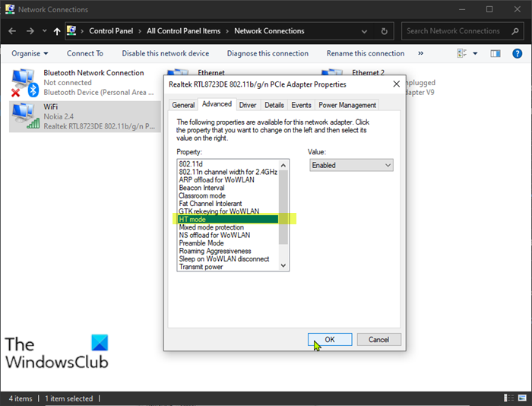Select Bluetooth Network Connection icon
Viewport: 532px width, 406px height.
click(24, 82)
